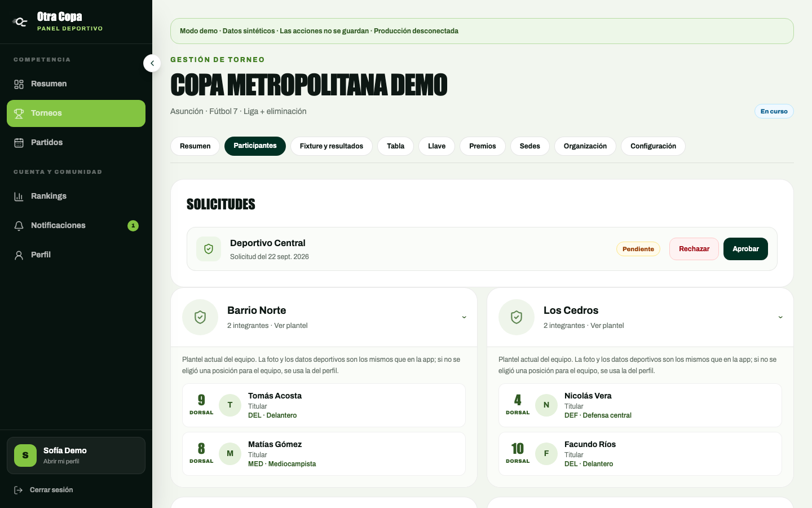Screen dimensions: 812x508
Task: Click Tomás Acosta's avatar T
Action: [x=230, y=405]
